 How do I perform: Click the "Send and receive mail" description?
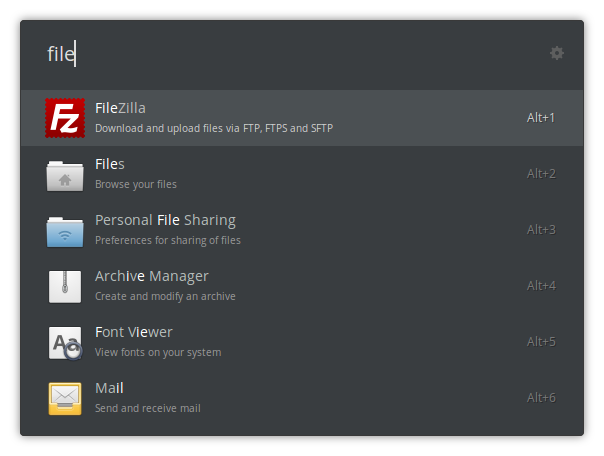coord(148,408)
